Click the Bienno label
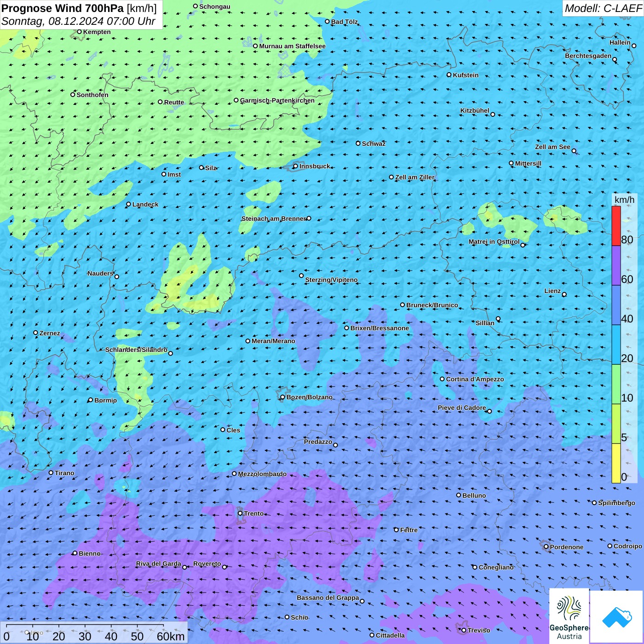 coord(90,553)
